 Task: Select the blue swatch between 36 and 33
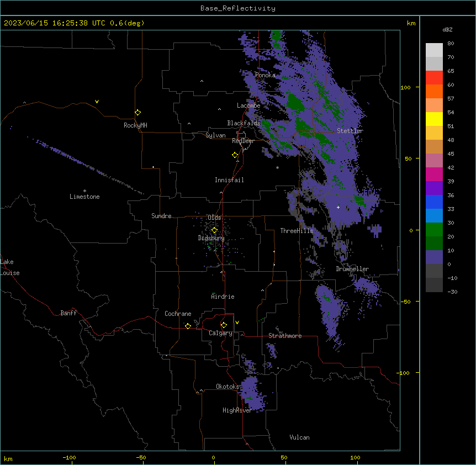434,202
